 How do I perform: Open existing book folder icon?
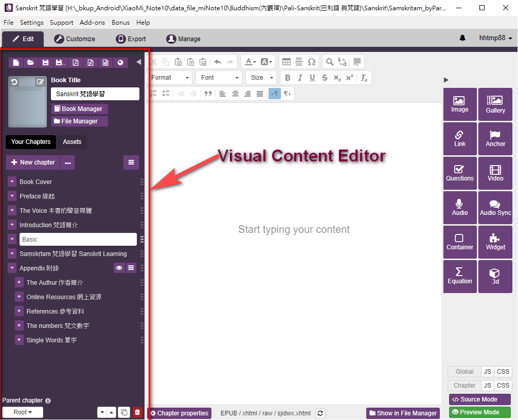[x=31, y=62]
